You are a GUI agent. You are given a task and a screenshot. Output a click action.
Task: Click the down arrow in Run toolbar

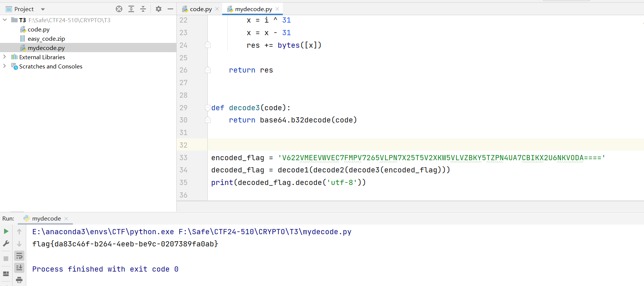(19, 244)
